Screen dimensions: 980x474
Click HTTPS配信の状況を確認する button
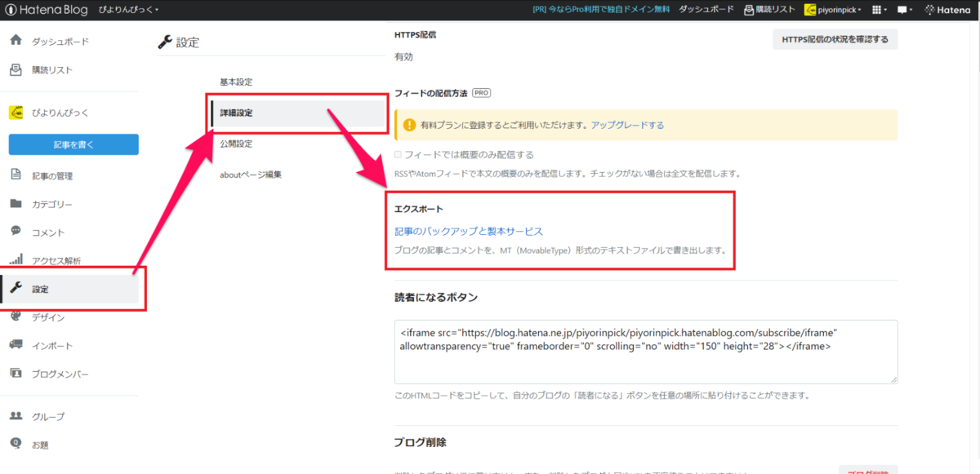coord(835,38)
